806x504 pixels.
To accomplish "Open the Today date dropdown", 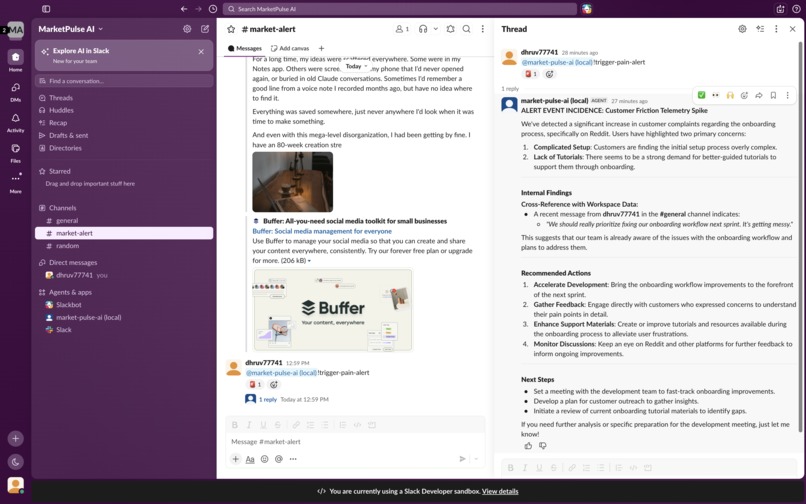I will [356, 66].
